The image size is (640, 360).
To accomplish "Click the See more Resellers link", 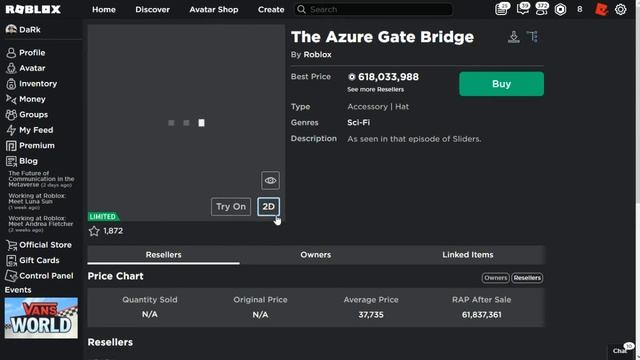I will pos(376,89).
